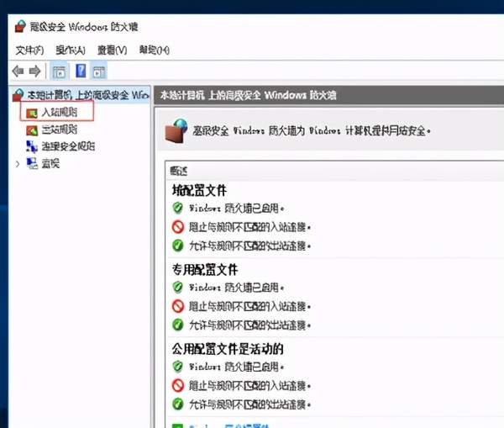
Task: Click the blue question mark Help icon
Action: click(81, 71)
